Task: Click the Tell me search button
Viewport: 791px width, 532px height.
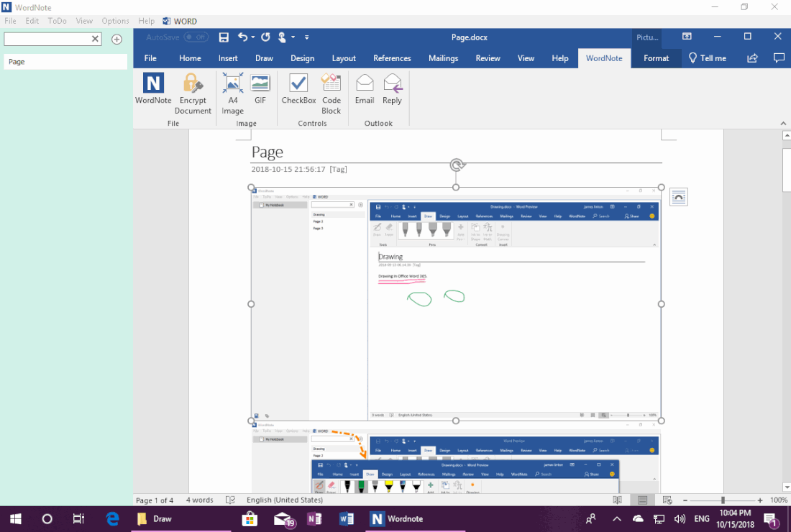Action: [708, 58]
